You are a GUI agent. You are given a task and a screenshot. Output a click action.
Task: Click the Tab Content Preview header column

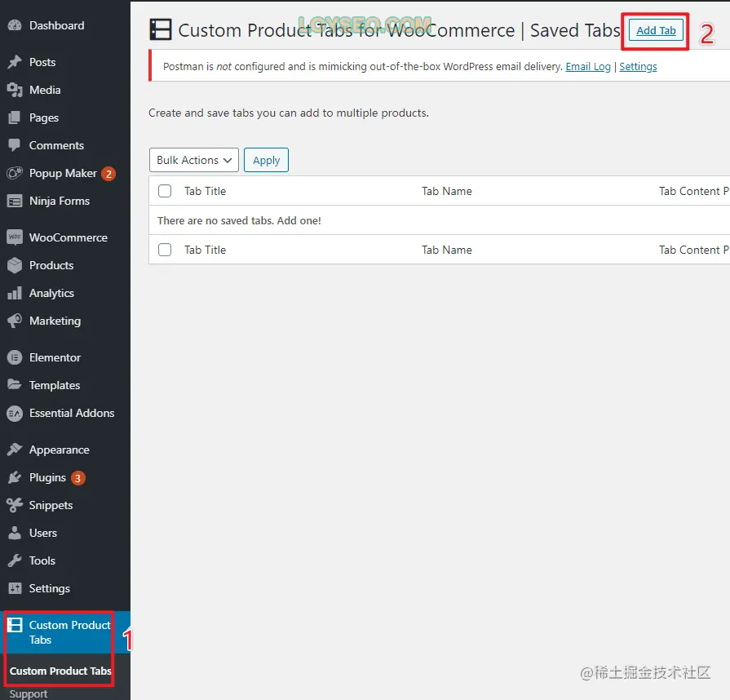click(x=693, y=191)
